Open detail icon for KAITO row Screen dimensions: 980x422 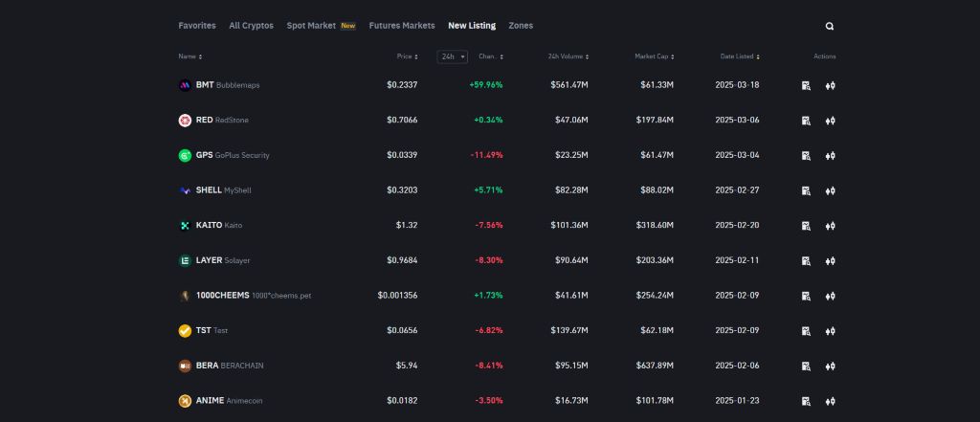(806, 226)
